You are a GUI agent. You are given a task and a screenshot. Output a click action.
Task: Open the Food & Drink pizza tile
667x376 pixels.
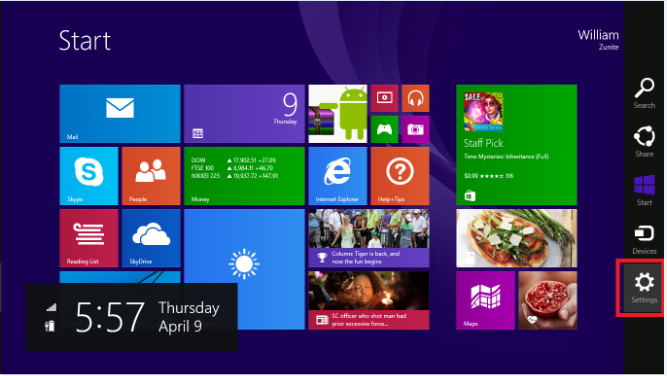tap(516, 238)
